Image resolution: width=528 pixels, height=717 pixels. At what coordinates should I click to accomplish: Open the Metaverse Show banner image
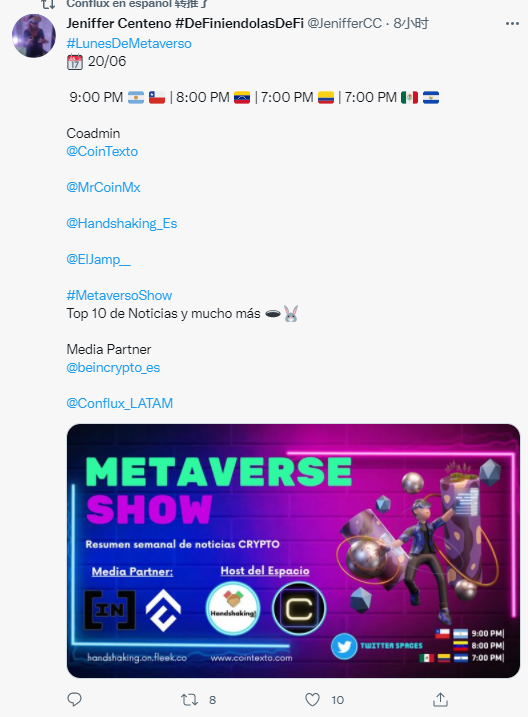click(x=293, y=551)
